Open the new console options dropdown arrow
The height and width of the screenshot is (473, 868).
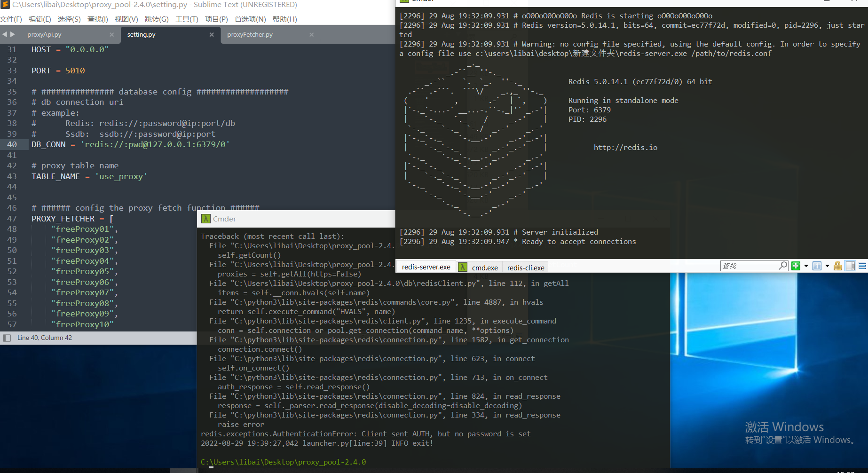coord(806,266)
